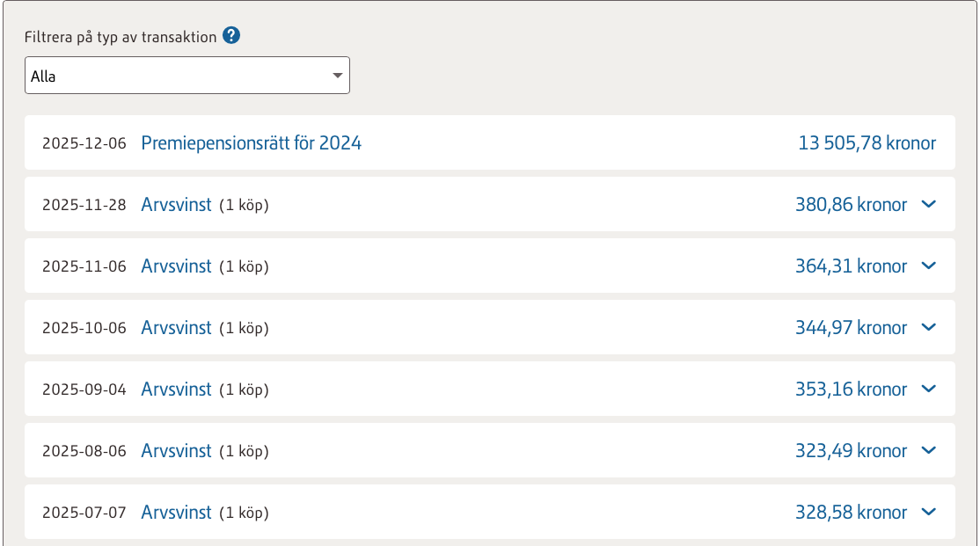Click the 344,97 kronor amount

[851, 328]
